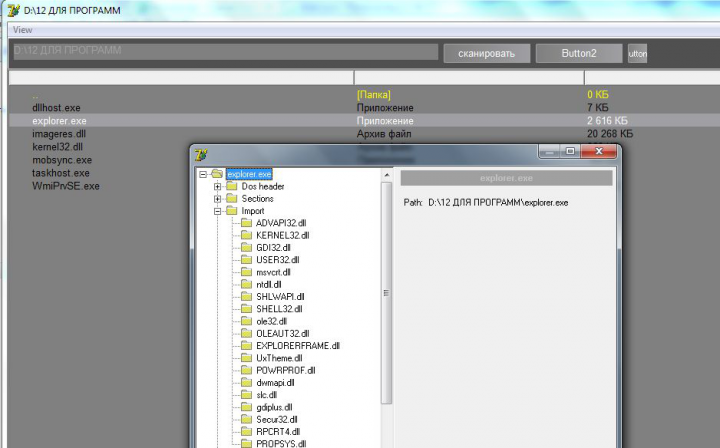Select WmiPrvSE.exe in the file list
Viewport: 720px width, 448px height.
click(66, 186)
